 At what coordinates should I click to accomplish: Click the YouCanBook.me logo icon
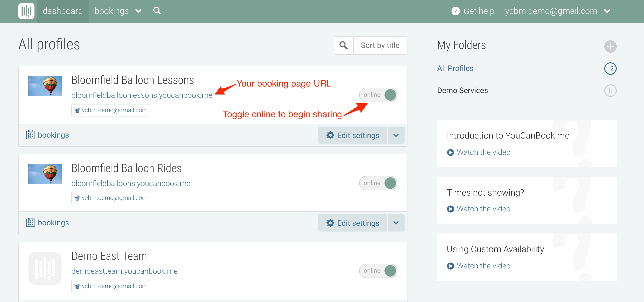(26, 11)
